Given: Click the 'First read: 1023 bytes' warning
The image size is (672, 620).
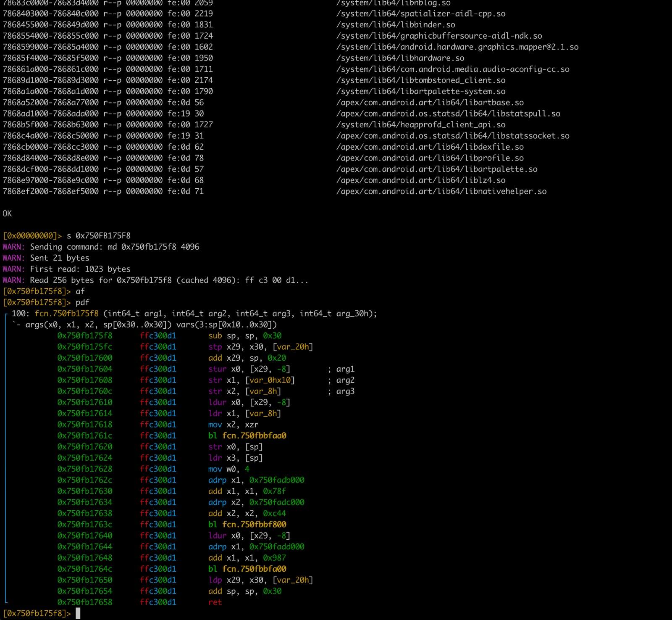Looking at the screenshot, I should (80, 269).
